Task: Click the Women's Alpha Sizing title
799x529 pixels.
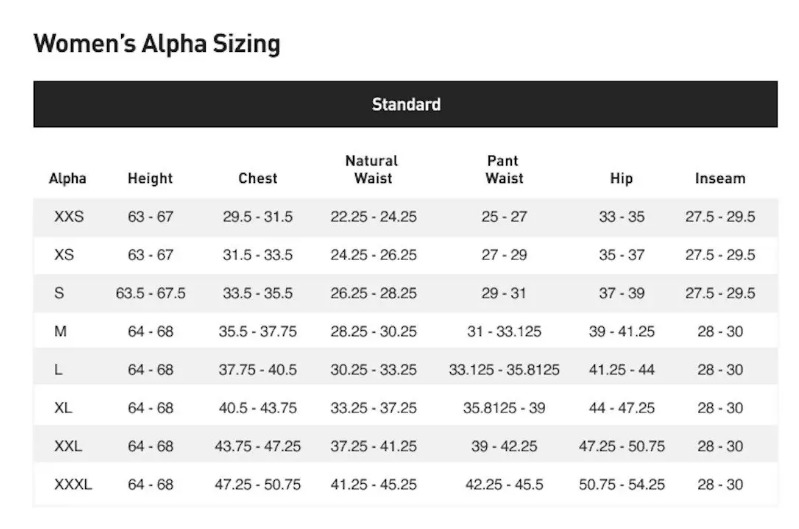Action: 157,43
